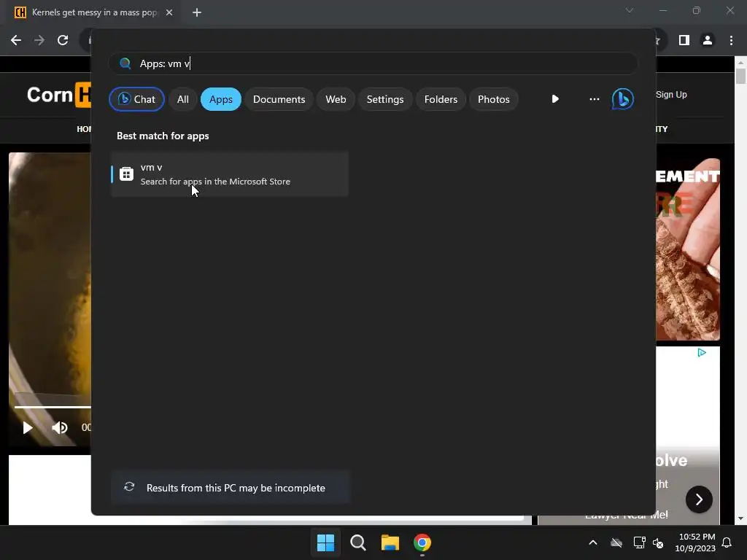747x560 pixels.
Task: Click the video progress bar
Action: pyautogui.click(x=53, y=407)
